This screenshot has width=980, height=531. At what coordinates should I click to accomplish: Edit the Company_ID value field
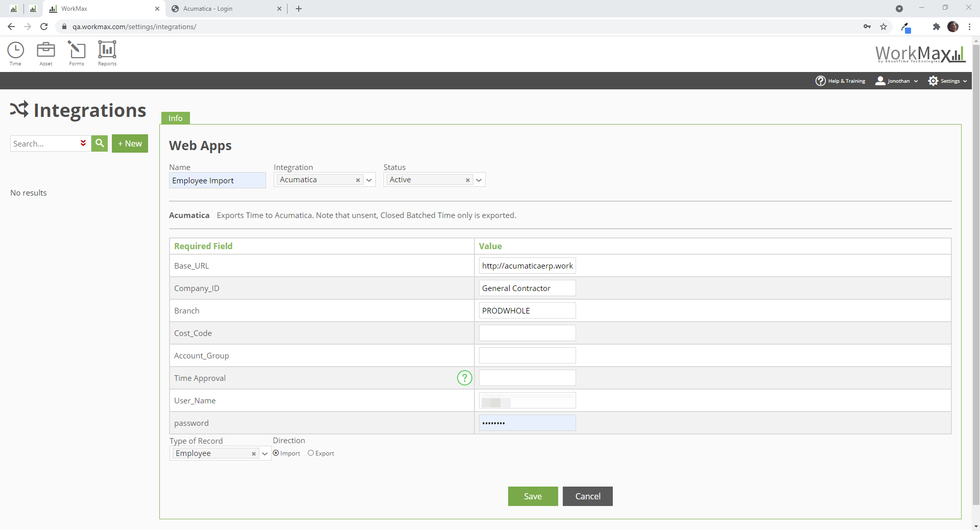pyautogui.click(x=527, y=288)
